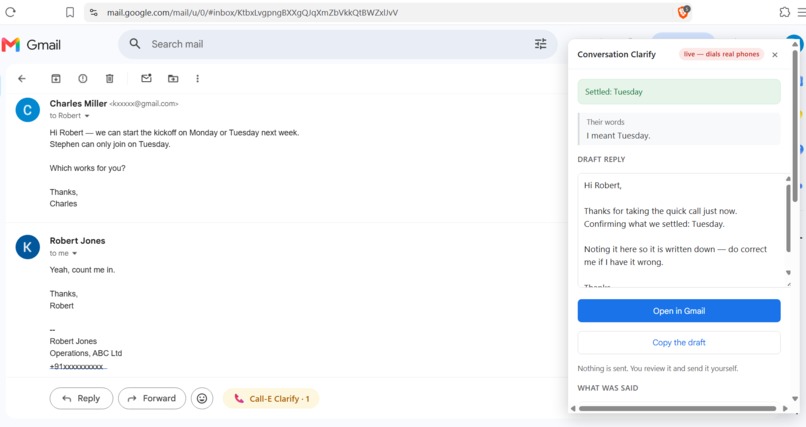Click panel's scroll-right arrow

[x=785, y=409]
